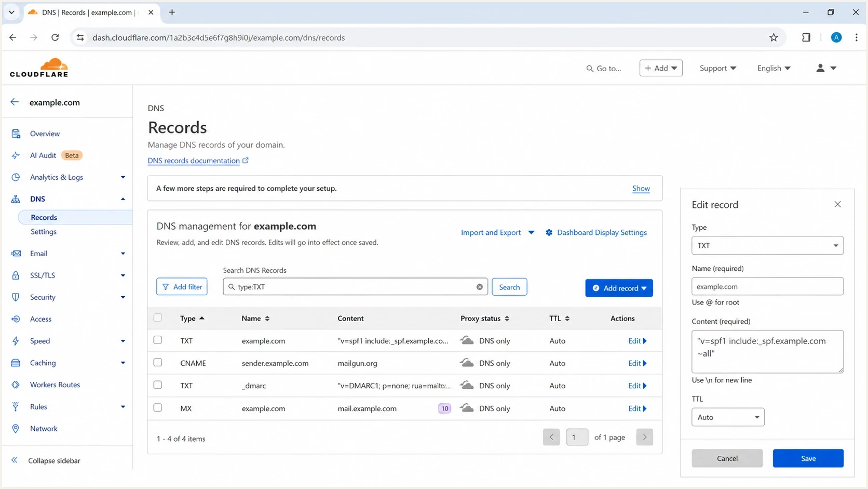Go to next page of records
The width and height of the screenshot is (868, 489).
coord(644,437)
